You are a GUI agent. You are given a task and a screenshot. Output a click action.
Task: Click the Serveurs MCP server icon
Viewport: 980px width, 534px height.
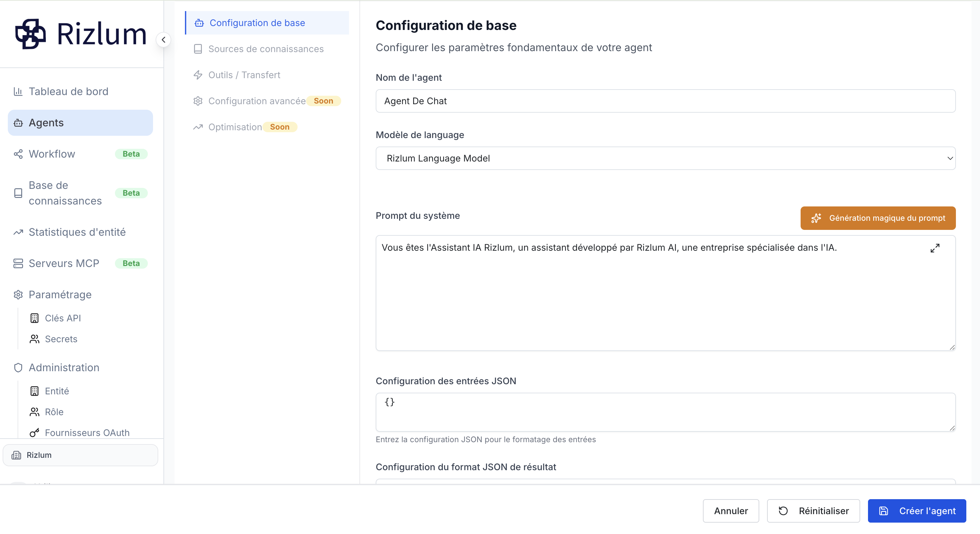(x=18, y=263)
